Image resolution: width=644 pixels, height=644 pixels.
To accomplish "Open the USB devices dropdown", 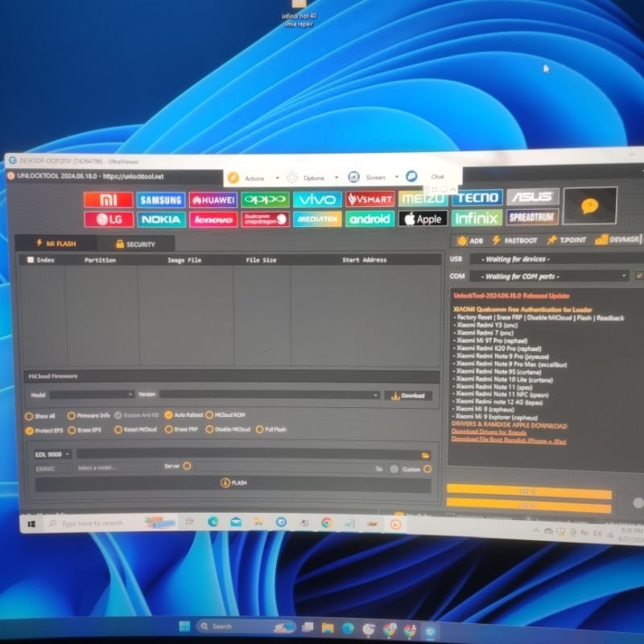I will pos(556,258).
